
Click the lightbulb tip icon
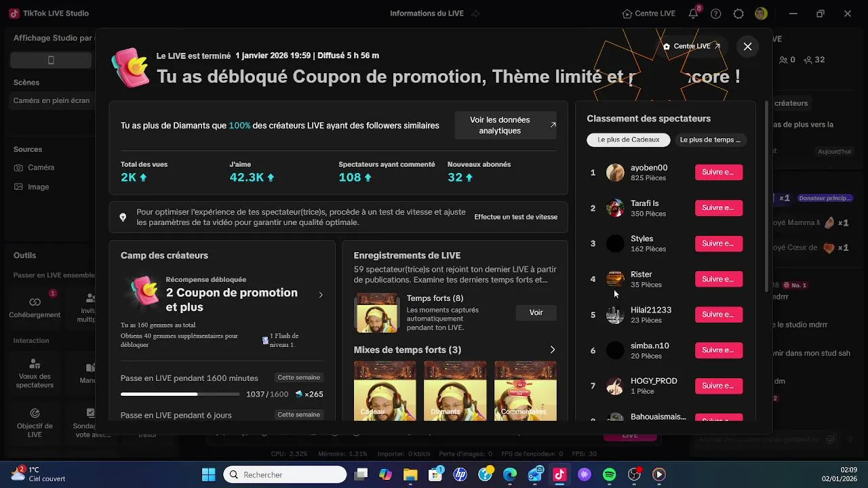123,218
